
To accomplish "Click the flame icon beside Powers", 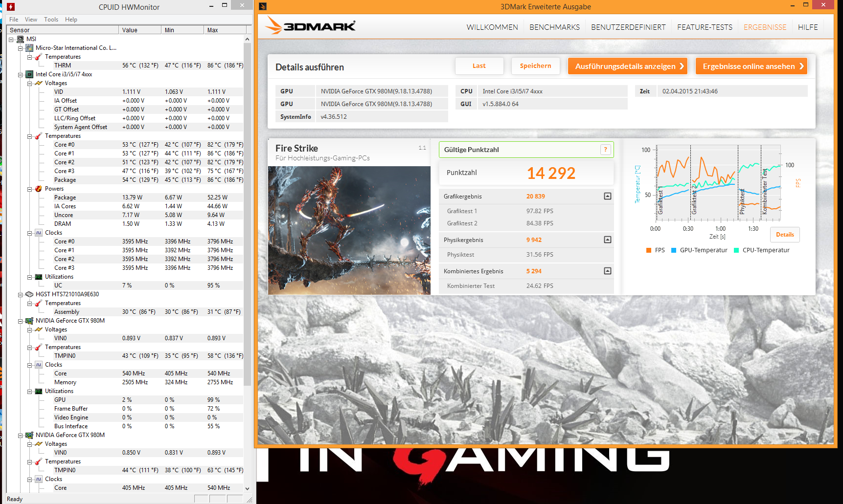I will [x=39, y=189].
